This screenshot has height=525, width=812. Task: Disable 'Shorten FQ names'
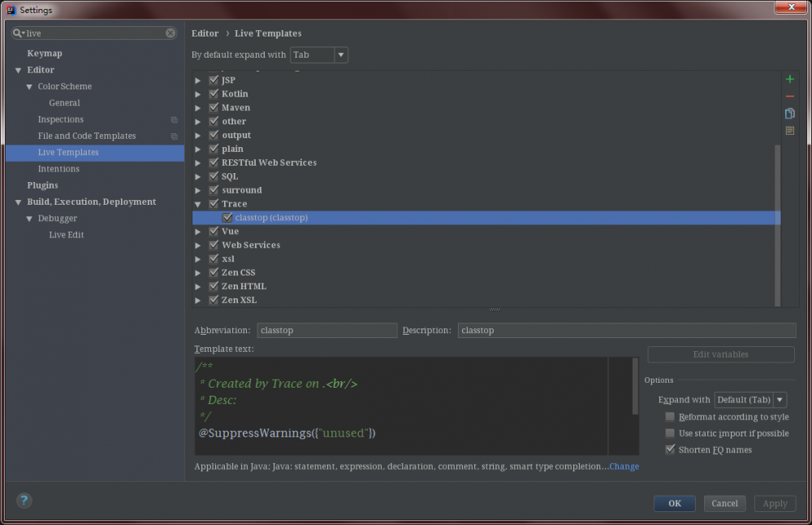coord(669,449)
